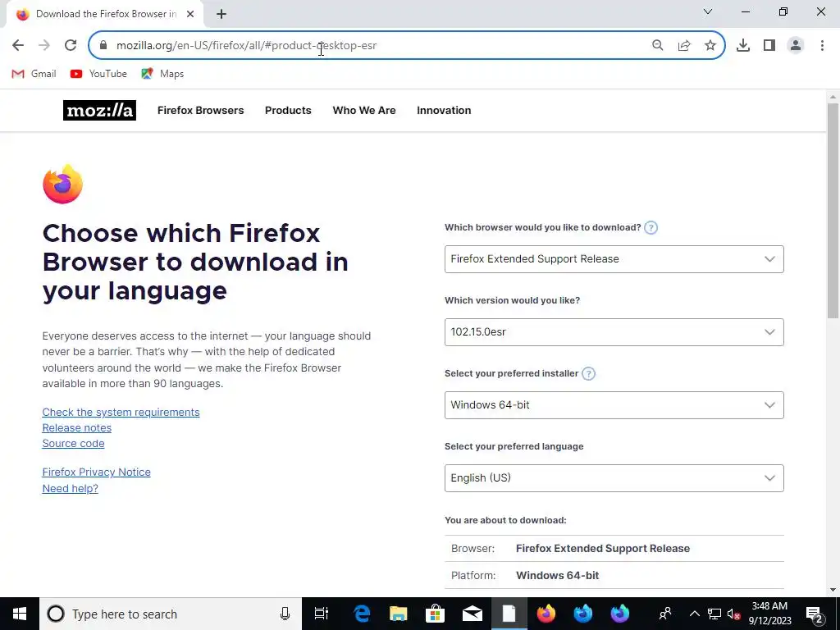Click the network status tray icon
840x630 pixels.
click(x=714, y=614)
